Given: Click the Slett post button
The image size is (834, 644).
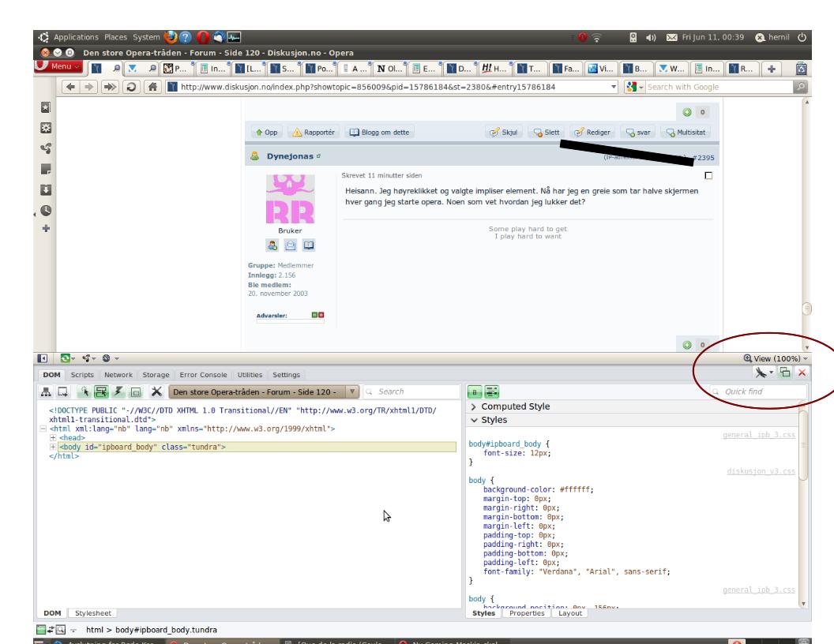Looking at the screenshot, I should click(547, 133).
